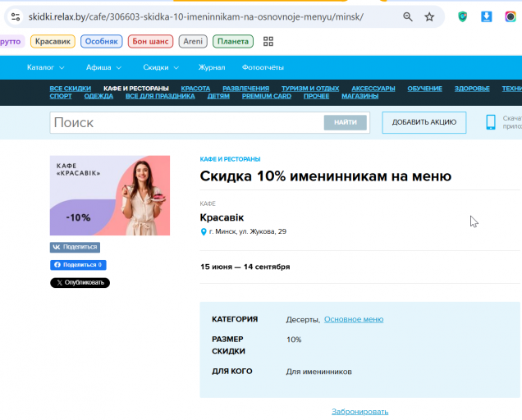Expand the Каталог dropdown menu

pos(46,67)
